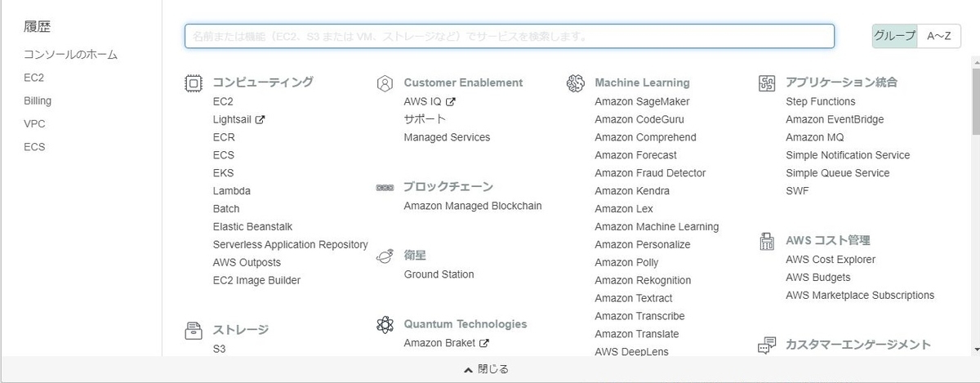
Task: Open the Lambda service link
Action: pos(232,190)
